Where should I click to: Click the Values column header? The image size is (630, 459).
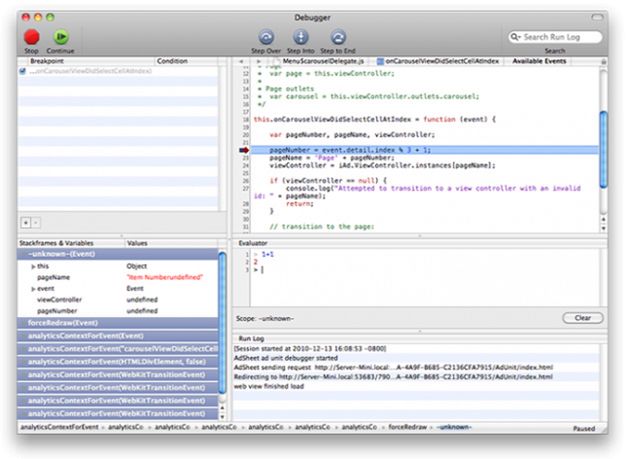[171, 243]
